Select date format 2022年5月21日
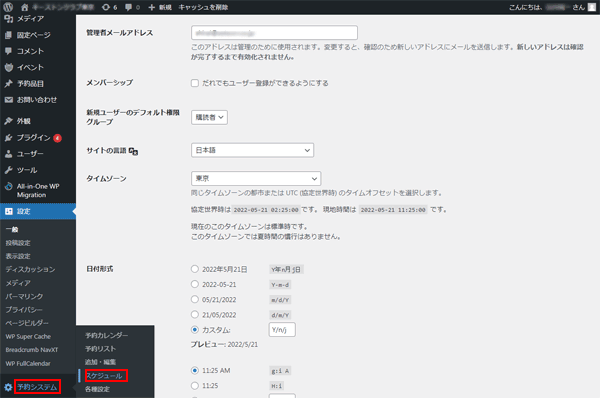Viewport: 600px width, 398px height. 195,269
